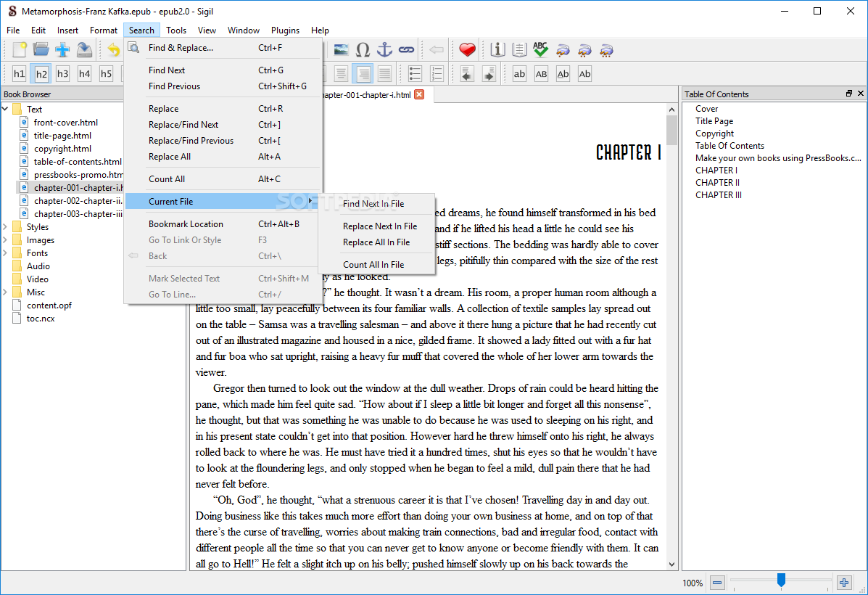Click the Increase Indent icon

(489, 74)
